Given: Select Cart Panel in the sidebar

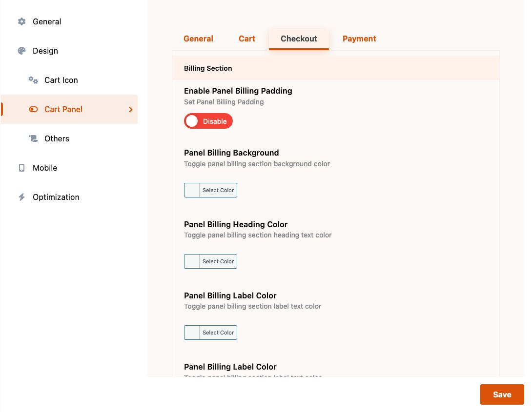Looking at the screenshot, I should point(69,109).
